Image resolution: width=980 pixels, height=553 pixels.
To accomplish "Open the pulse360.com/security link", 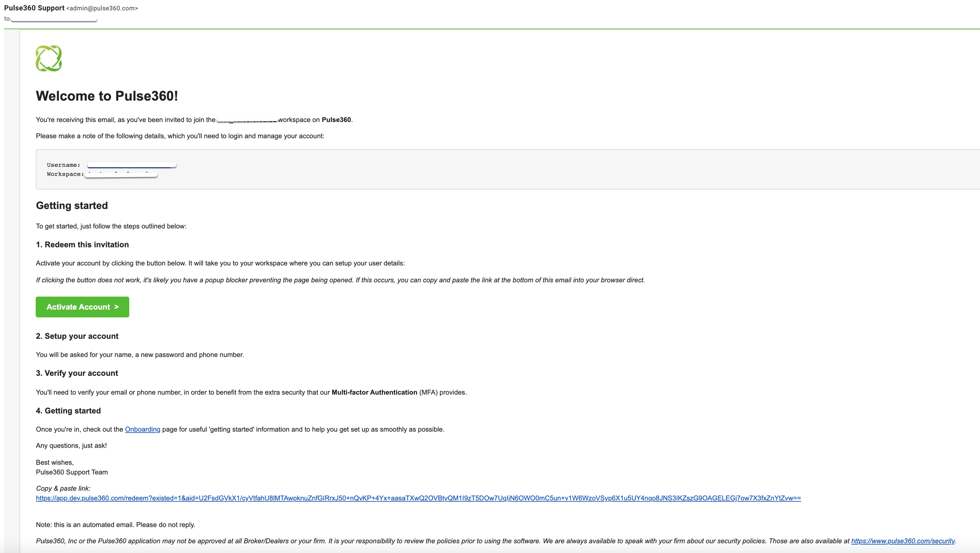I will tap(903, 541).
